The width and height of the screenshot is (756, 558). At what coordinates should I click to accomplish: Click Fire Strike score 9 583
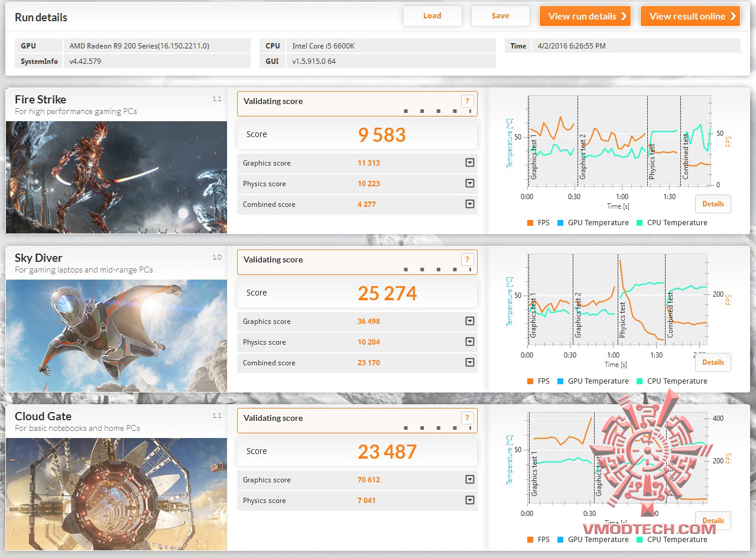pos(382,135)
